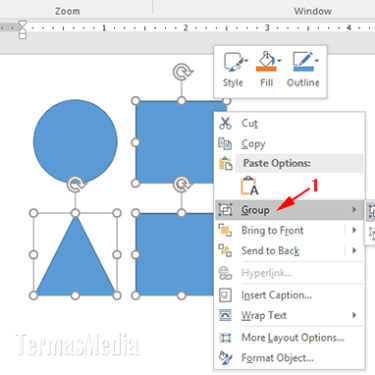
Task: Expand the Group submenu arrow
Action: pyautogui.click(x=354, y=210)
